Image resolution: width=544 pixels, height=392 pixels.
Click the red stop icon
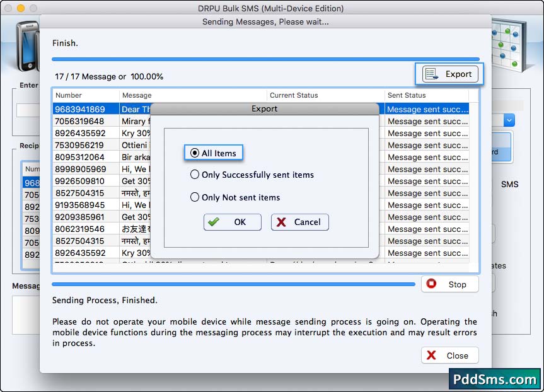[431, 284]
